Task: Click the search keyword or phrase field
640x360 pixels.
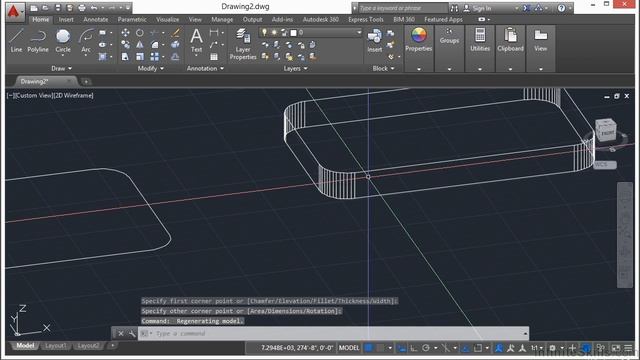Action: pos(402,8)
